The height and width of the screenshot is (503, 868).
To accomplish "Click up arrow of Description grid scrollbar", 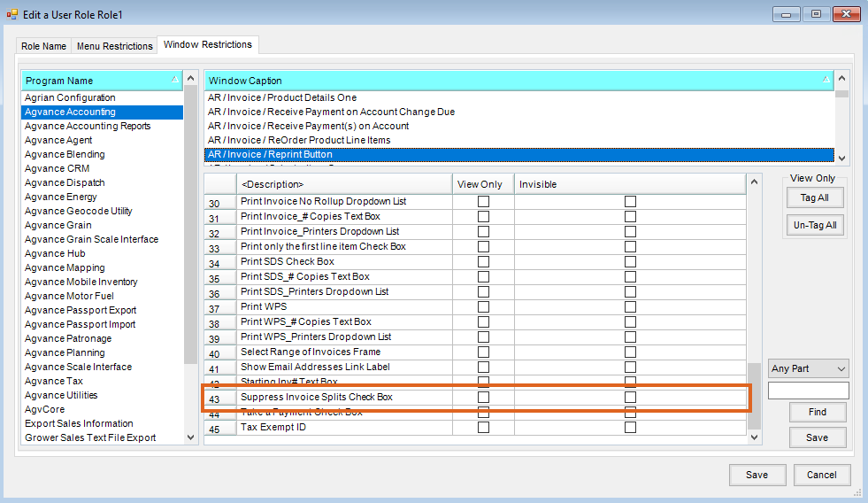I will 754,182.
